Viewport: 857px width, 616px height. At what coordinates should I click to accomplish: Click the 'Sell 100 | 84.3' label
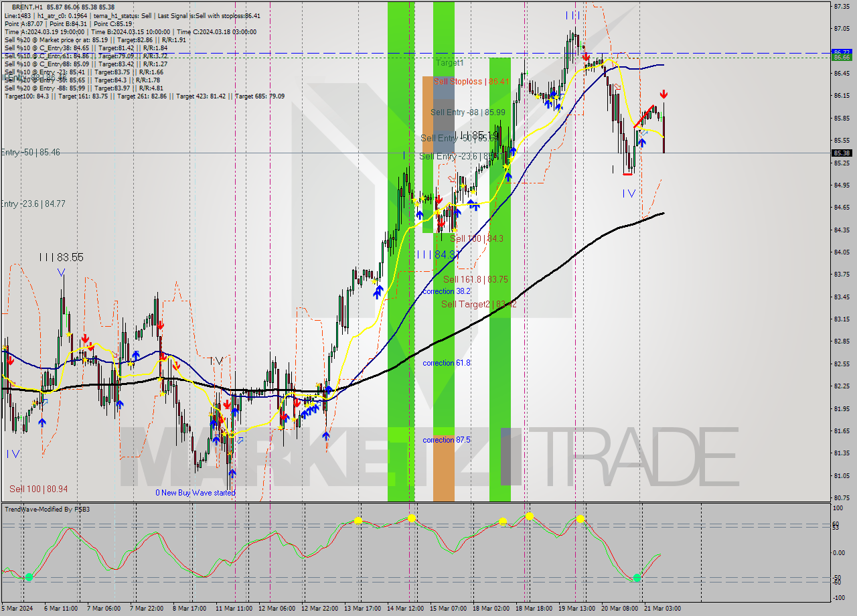[476, 238]
